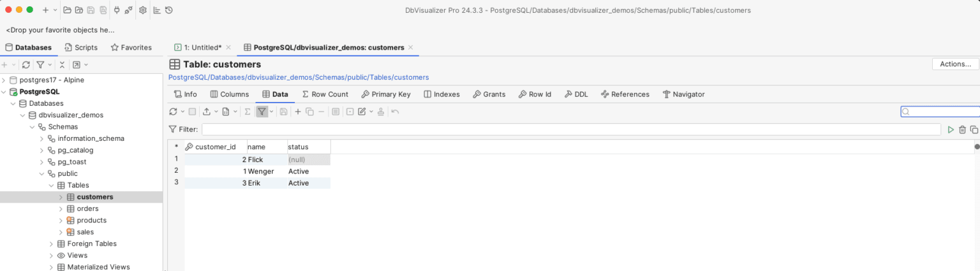Click the settings gear icon in top toolbar
This screenshot has width=980, height=271.
tap(142, 10)
